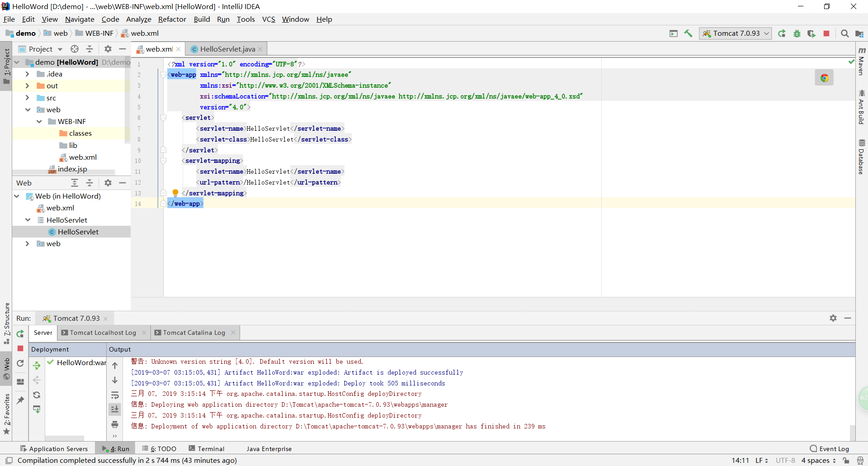This screenshot has height=466, width=868.
Task: Pin the Run tool window tab
Action: 20,400
